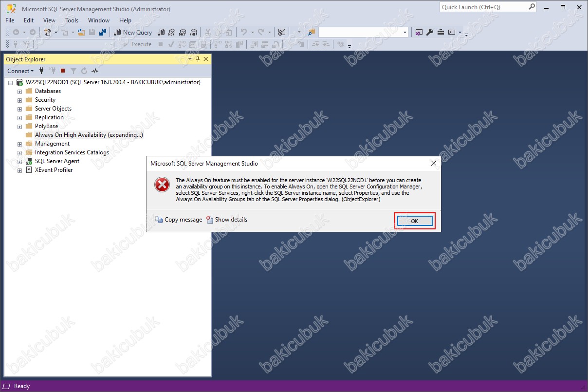Open Properties Window wrench icon
588x392 pixels.
[430, 32]
